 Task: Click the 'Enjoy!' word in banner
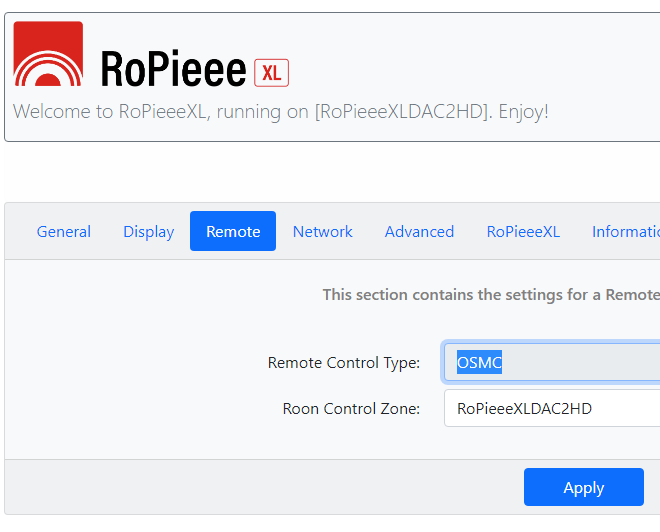[524, 112]
